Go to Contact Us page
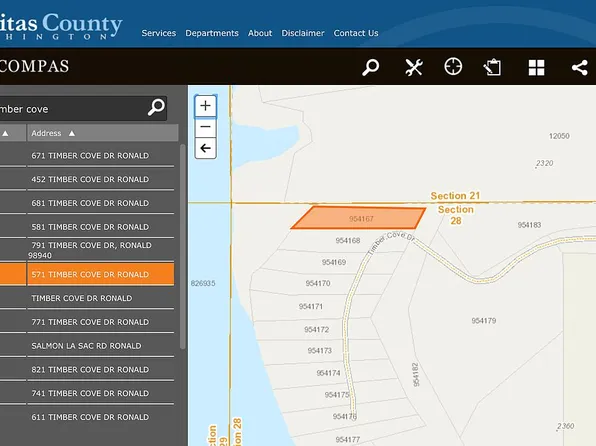 [x=356, y=33]
